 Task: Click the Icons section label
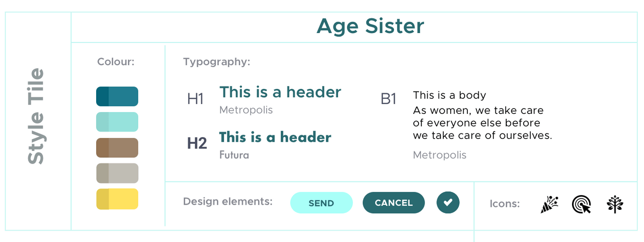[x=505, y=204]
